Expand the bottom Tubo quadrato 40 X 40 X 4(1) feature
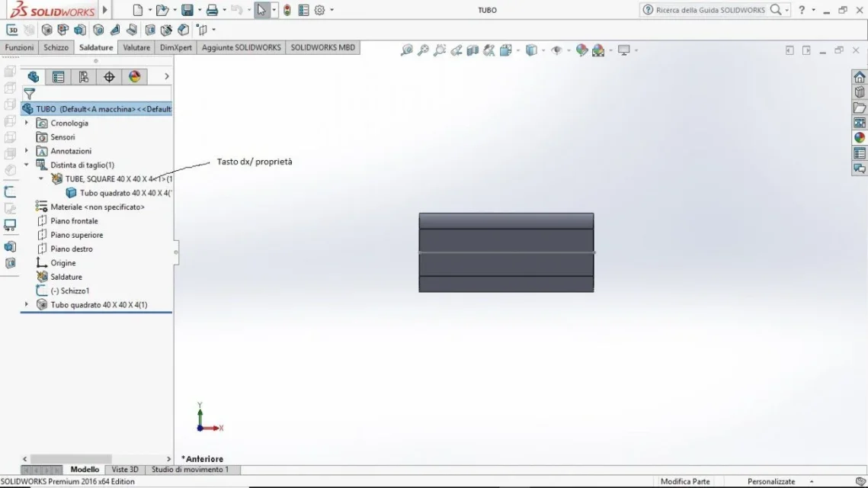868x488 pixels. click(x=26, y=304)
